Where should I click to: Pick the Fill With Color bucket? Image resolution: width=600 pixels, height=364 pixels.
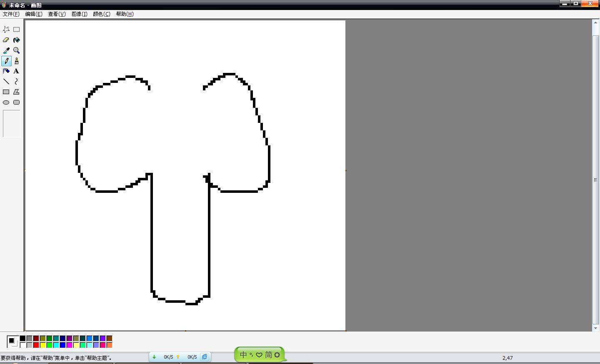point(17,40)
